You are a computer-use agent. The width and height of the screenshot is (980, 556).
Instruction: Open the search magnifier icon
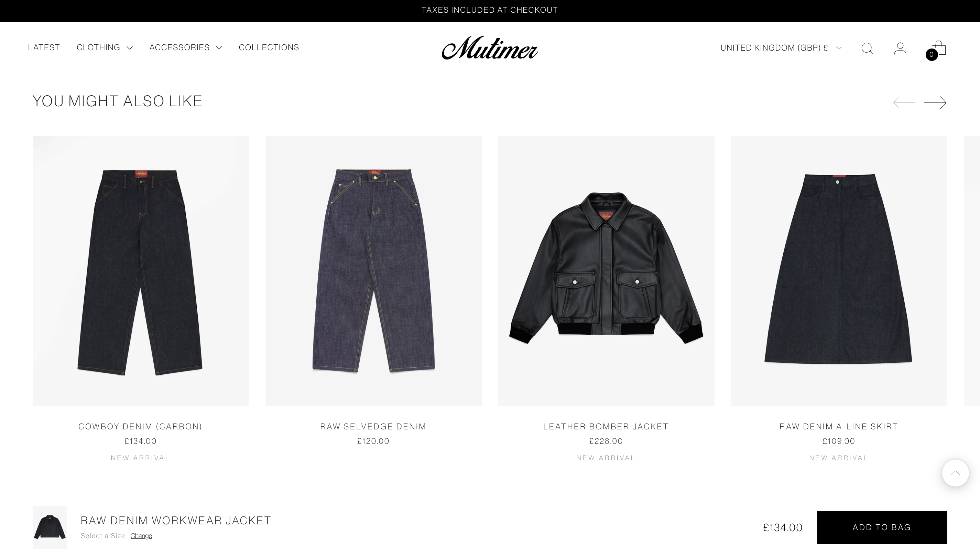pos(867,49)
